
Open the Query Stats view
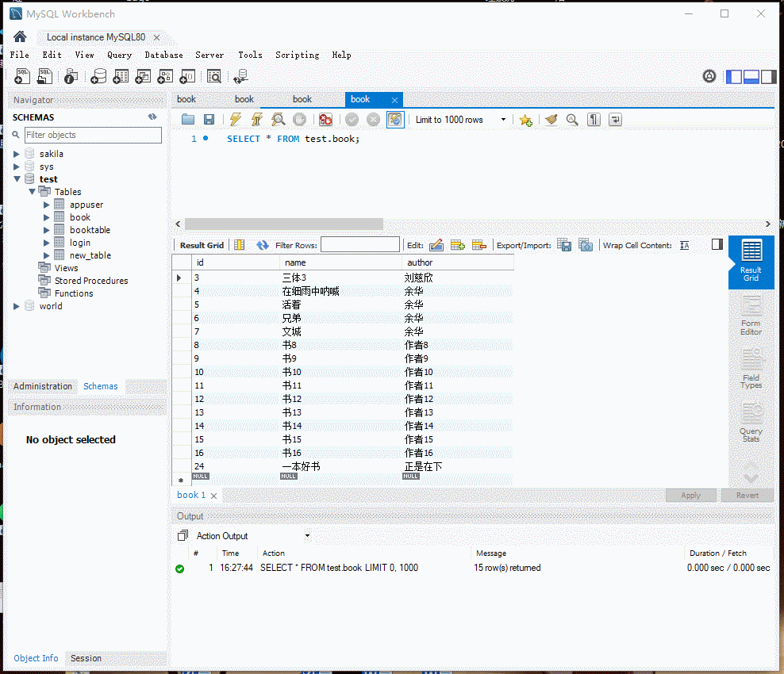coord(751,422)
